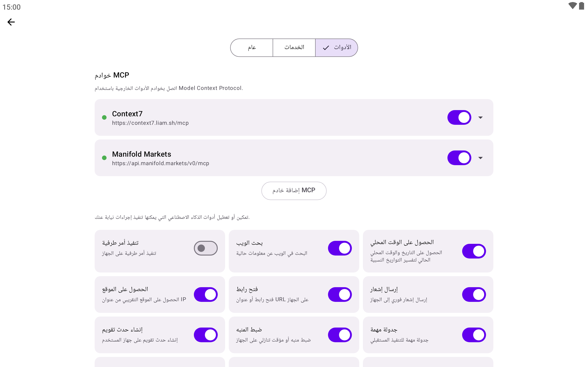Tap the back arrow icon
Viewport: 588px width, 367px height.
[11, 22]
